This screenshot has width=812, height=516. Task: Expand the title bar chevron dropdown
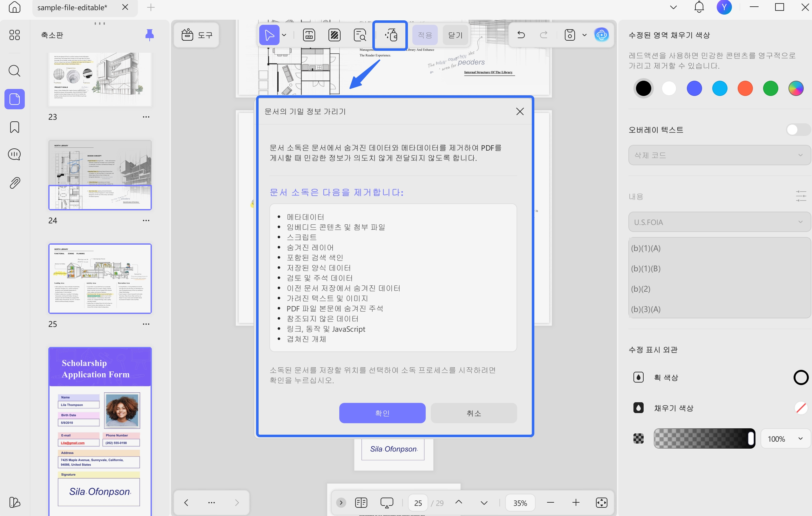(x=673, y=7)
